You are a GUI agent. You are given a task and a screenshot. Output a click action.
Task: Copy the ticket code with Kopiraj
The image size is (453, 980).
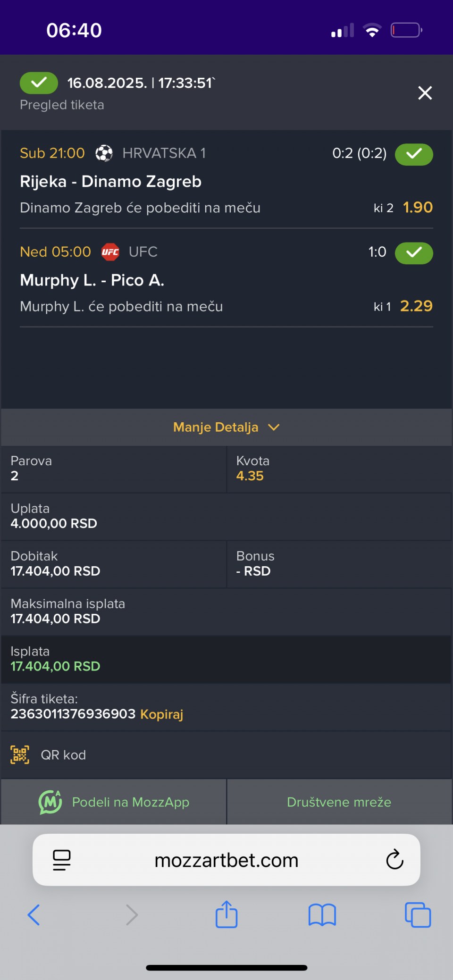click(161, 714)
